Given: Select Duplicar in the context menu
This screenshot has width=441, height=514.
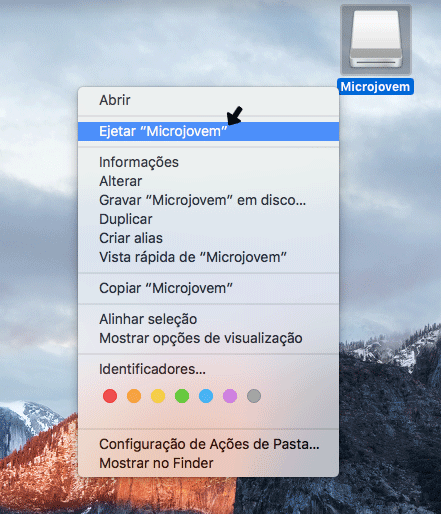Looking at the screenshot, I should click(x=208, y=219).
